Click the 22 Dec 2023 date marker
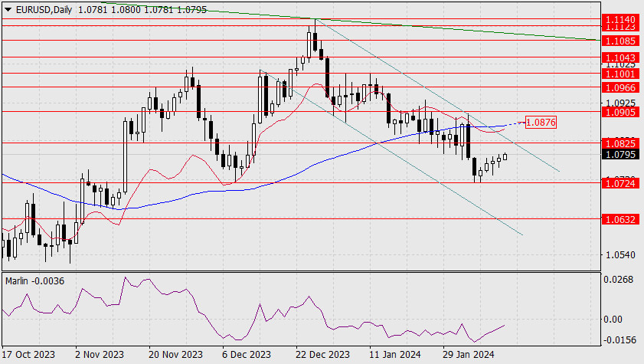644x364 pixels. click(323, 355)
